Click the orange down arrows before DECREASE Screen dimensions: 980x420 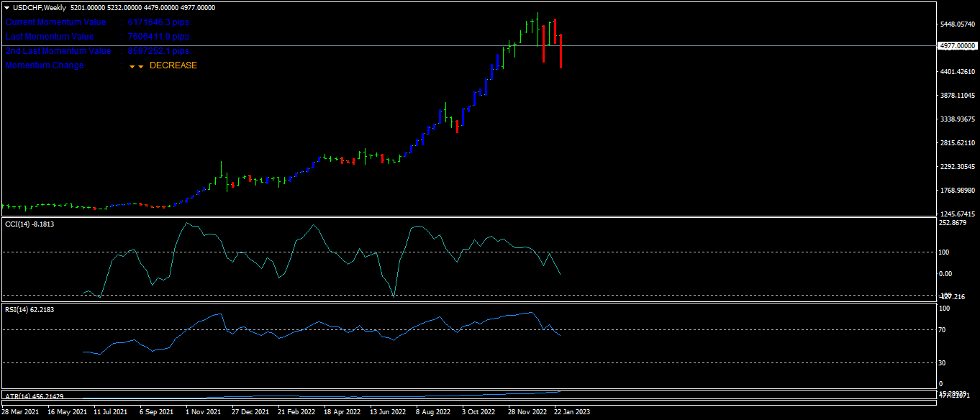136,66
